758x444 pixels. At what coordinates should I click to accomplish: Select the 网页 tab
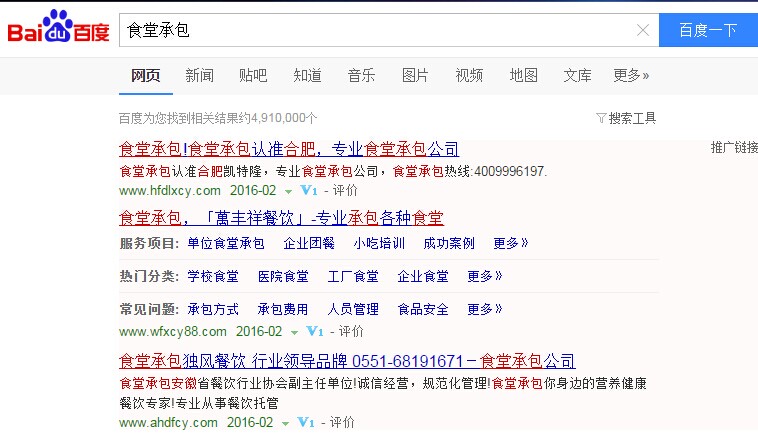pyautogui.click(x=146, y=75)
